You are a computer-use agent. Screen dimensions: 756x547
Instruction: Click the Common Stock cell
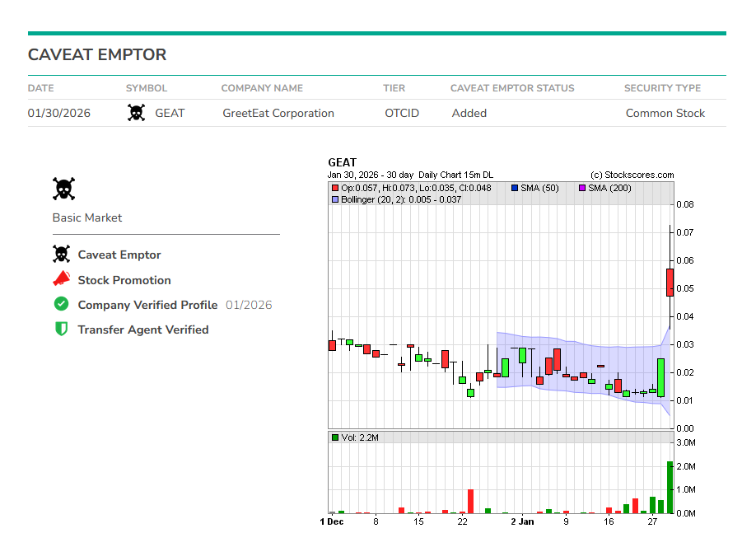pos(665,113)
